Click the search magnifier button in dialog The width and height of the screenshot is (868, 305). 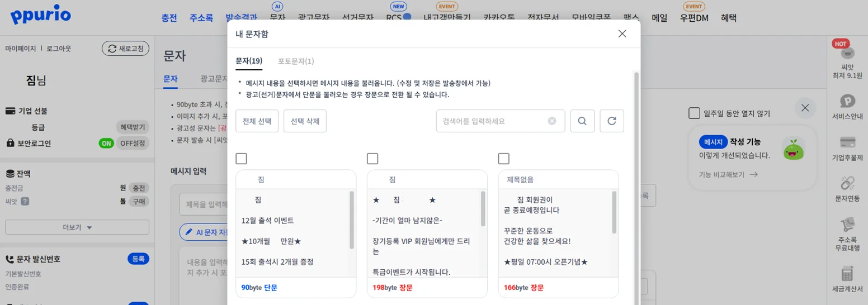click(582, 121)
